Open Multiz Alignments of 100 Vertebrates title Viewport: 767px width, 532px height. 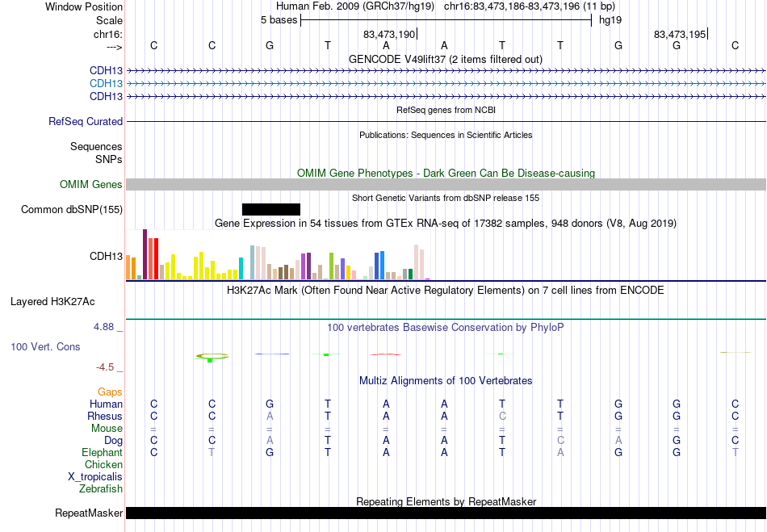point(446,380)
